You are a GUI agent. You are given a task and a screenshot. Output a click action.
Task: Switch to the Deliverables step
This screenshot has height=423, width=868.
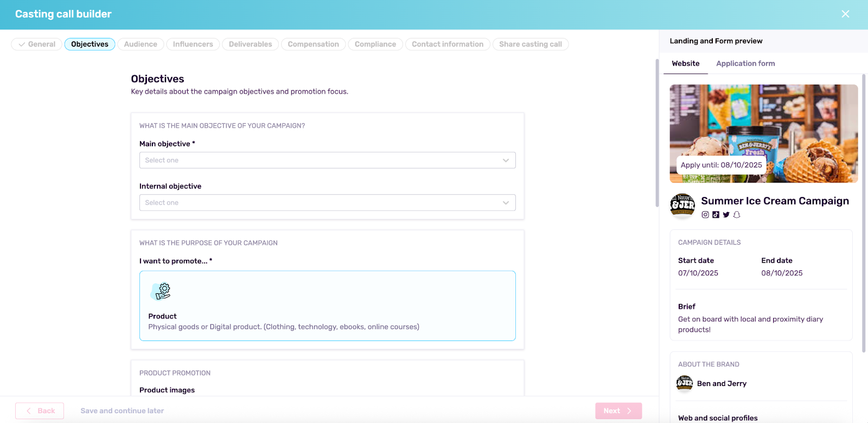click(x=250, y=44)
